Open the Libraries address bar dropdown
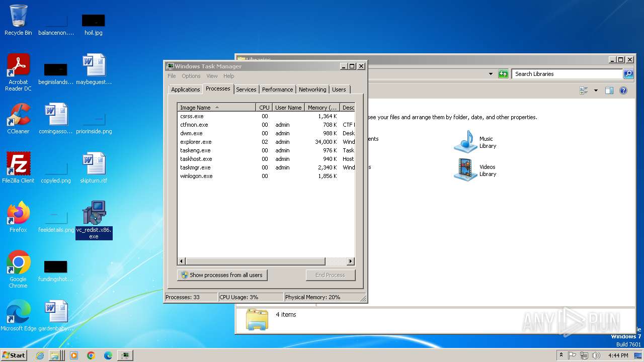Image resolution: width=644 pixels, height=362 pixels. (x=491, y=74)
